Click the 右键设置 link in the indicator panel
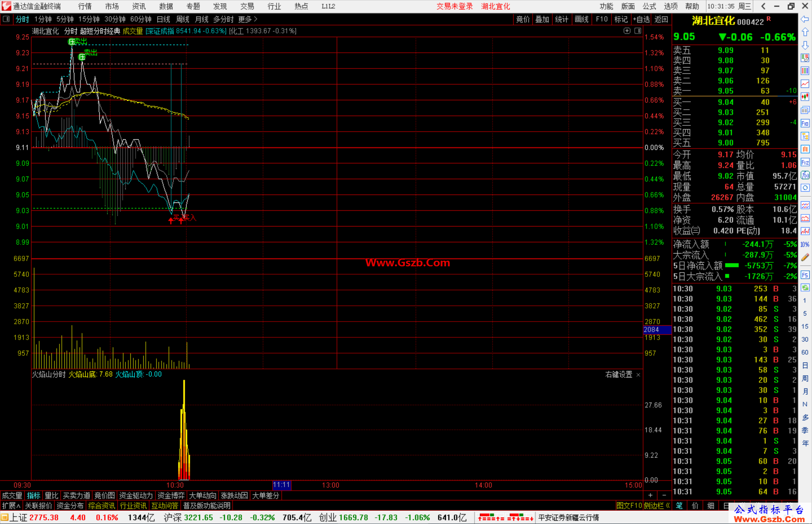812x524 pixels. pyautogui.click(x=619, y=375)
